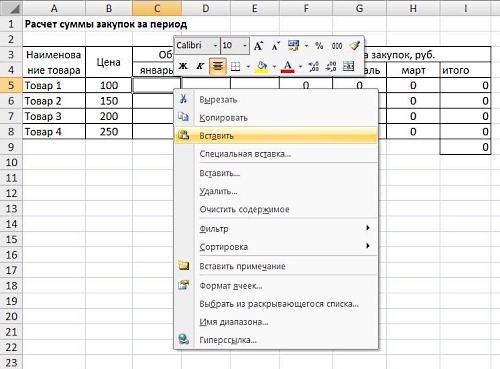Select row 5 header
This screenshot has height=369, width=500.
click(x=11, y=85)
